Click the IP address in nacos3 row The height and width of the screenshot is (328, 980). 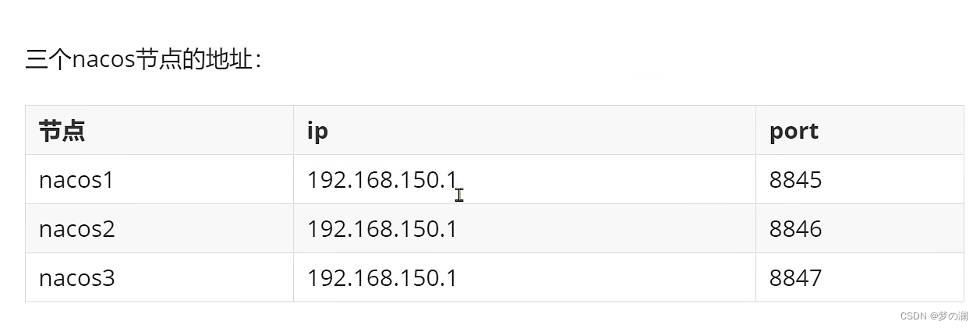pos(382,278)
